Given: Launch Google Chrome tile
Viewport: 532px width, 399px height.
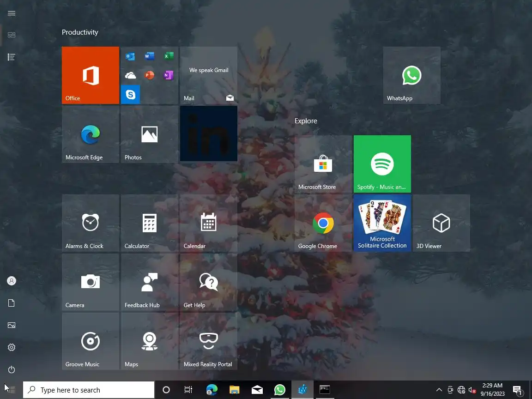Looking at the screenshot, I should 323,223.
